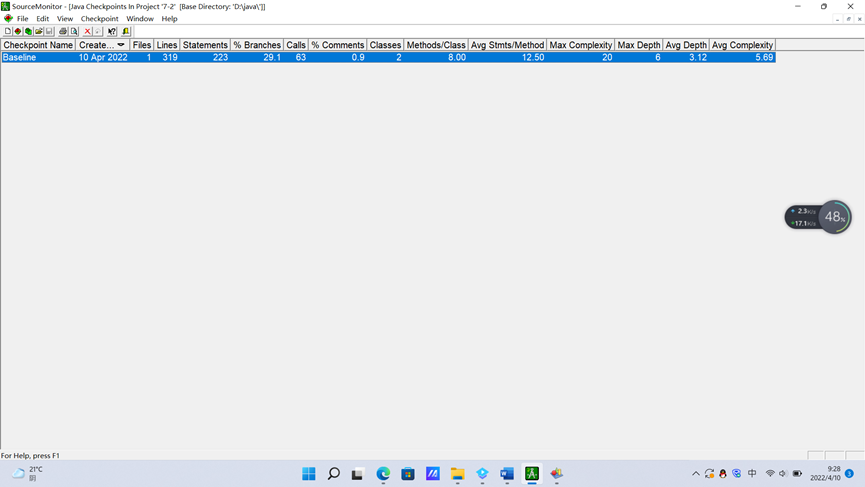865x487 pixels.
Task: Click the red checkpoint cube toolbar icon
Action: tap(18, 31)
